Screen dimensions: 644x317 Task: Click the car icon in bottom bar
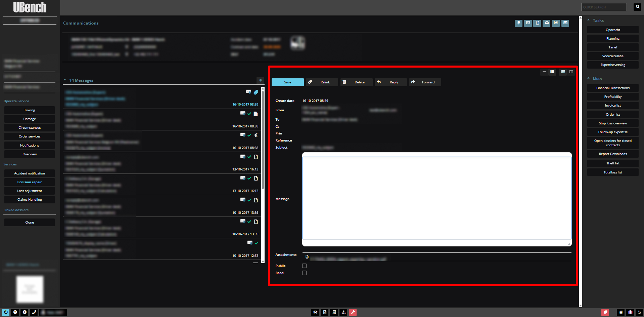(315, 312)
